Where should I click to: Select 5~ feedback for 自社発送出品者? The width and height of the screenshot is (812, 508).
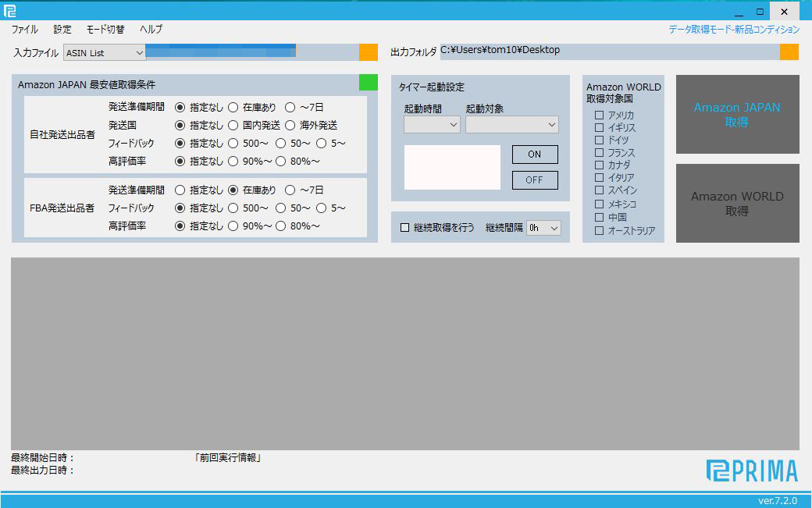tap(321, 144)
